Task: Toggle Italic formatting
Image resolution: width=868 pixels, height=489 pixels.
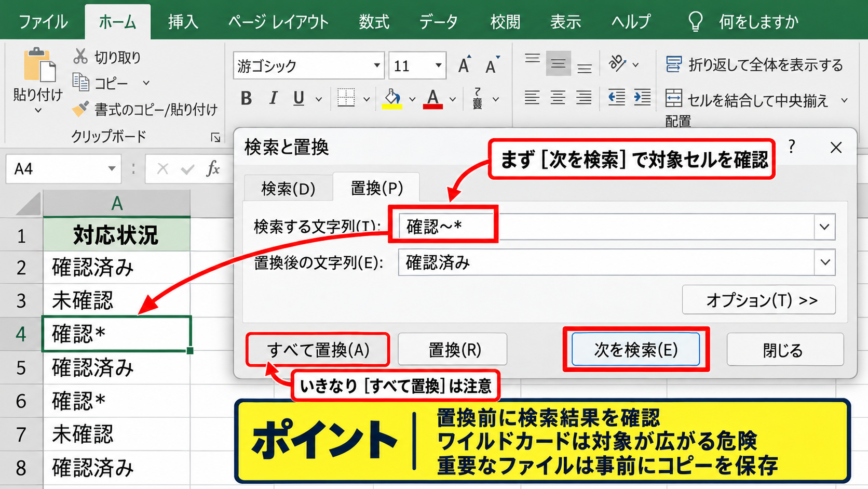Action: tap(273, 98)
